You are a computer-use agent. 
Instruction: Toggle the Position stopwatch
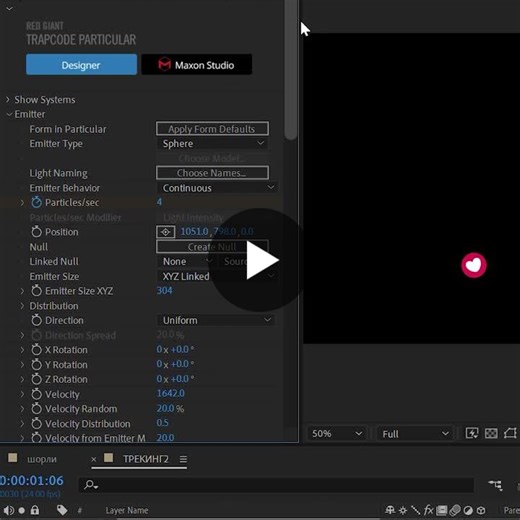pos(36,232)
